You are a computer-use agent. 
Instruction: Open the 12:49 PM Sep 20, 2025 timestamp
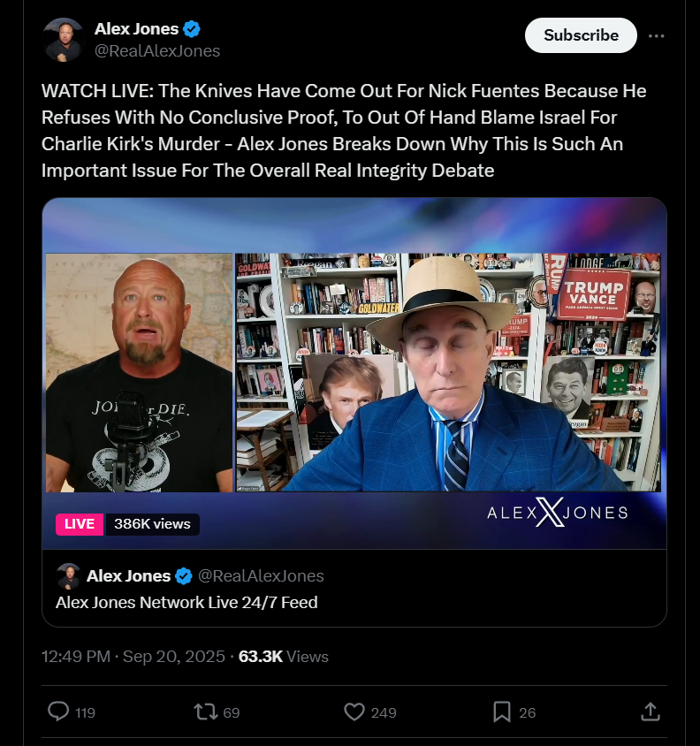tap(133, 657)
